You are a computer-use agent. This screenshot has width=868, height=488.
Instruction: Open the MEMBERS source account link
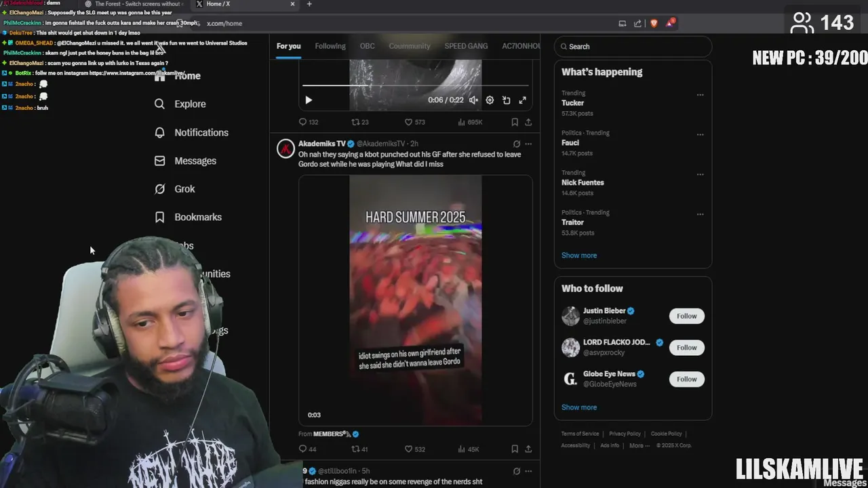[x=336, y=434]
